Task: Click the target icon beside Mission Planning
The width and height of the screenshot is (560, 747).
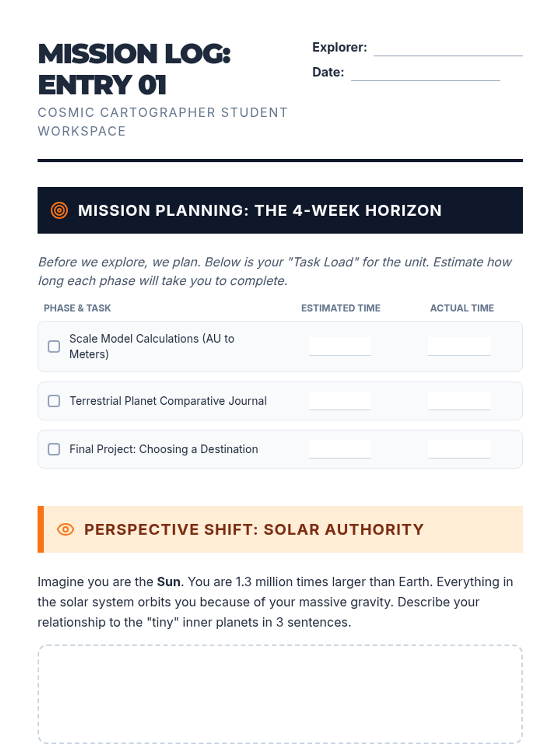Action: 59,211
